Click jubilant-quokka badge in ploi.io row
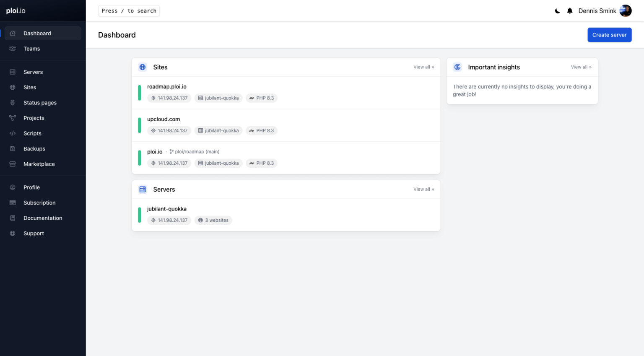This screenshot has width=644, height=356. [218, 163]
